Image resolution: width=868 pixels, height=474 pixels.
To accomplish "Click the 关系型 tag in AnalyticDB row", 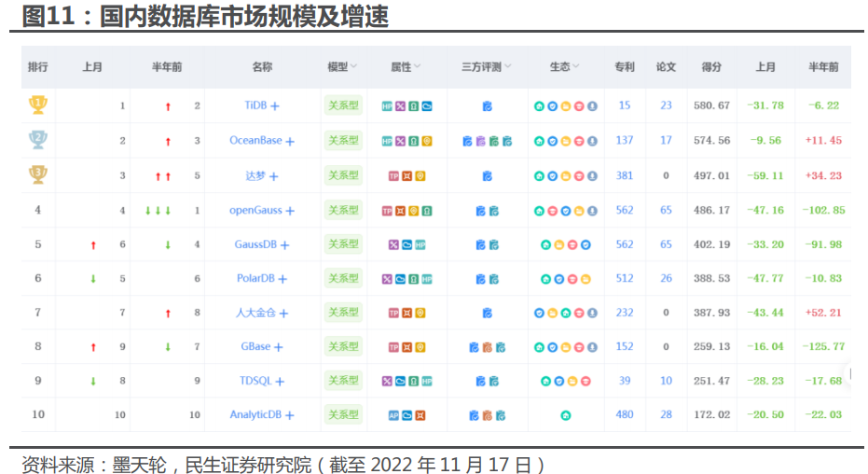I will pos(343,414).
